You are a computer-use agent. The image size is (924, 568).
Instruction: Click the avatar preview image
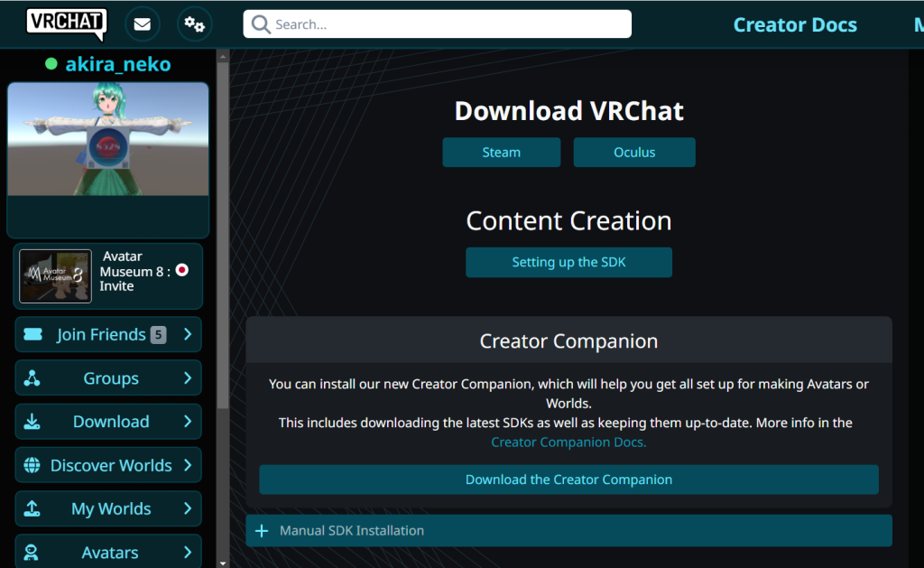(x=108, y=139)
